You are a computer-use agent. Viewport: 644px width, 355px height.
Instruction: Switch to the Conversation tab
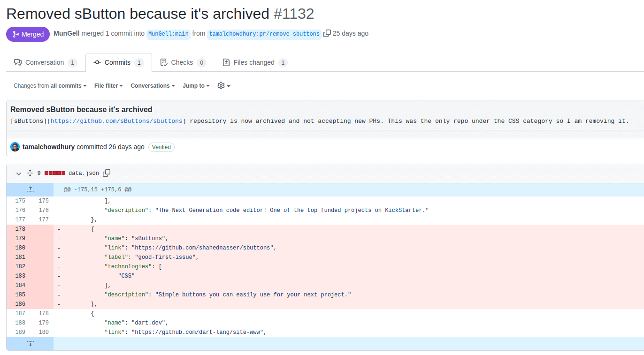45,62
